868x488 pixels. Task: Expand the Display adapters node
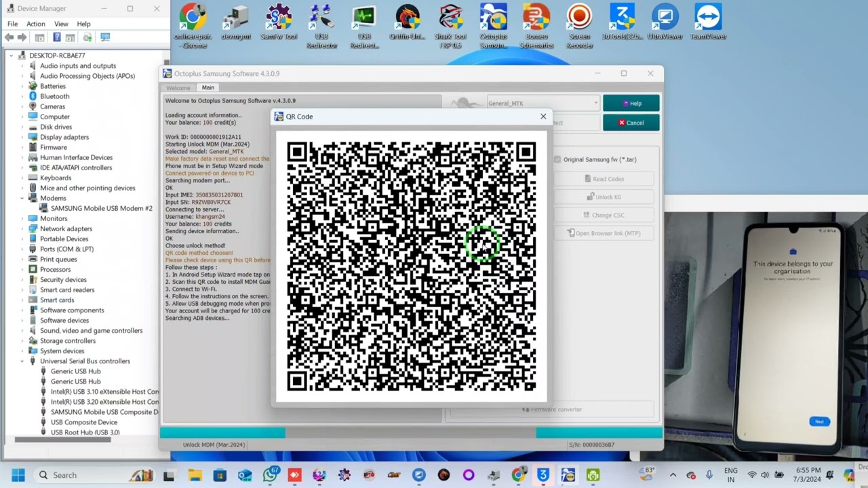(x=22, y=137)
